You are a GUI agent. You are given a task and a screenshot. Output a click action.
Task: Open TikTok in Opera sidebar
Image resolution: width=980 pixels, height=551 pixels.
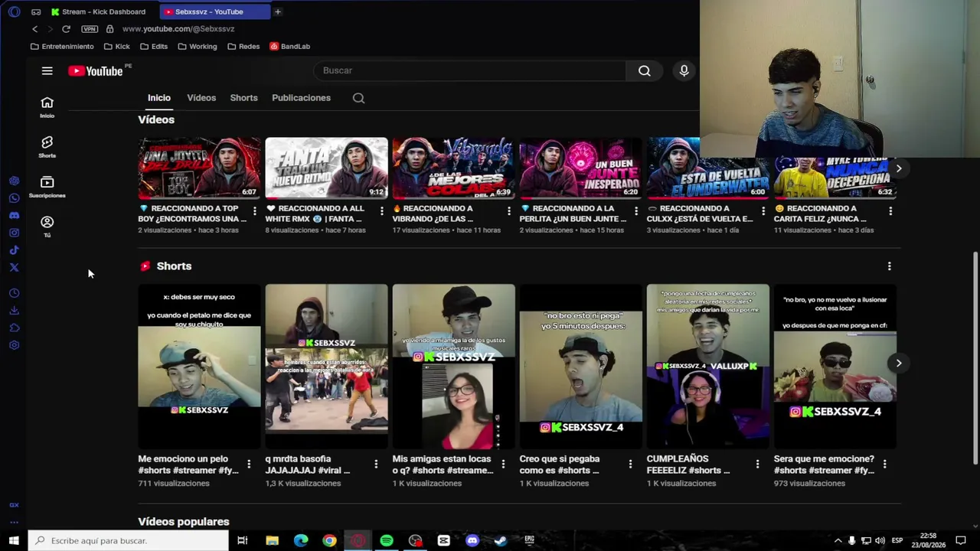[x=14, y=250]
